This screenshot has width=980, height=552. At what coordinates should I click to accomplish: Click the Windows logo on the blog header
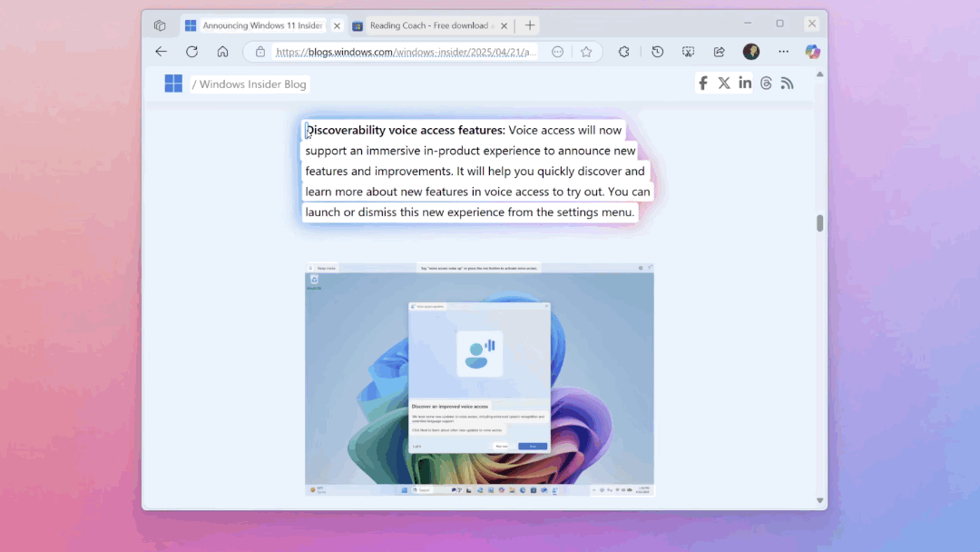click(173, 84)
